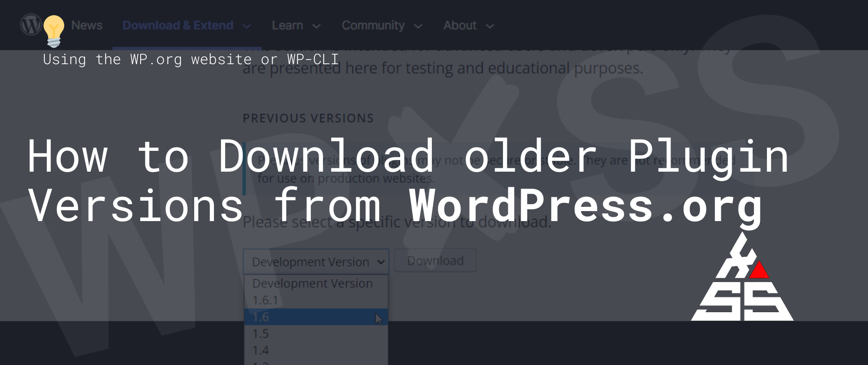Click the lightbulb tip icon
Viewport: 868px width, 365px height.
click(x=54, y=31)
